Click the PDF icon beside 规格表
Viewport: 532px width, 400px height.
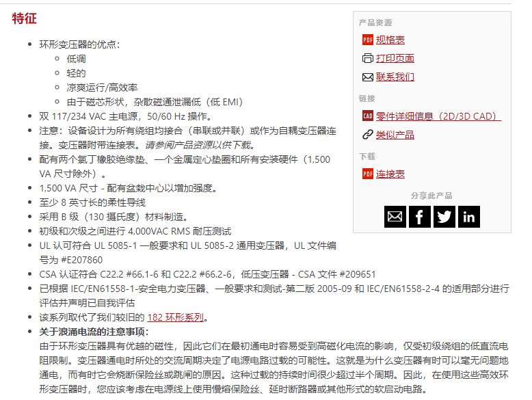pos(367,40)
